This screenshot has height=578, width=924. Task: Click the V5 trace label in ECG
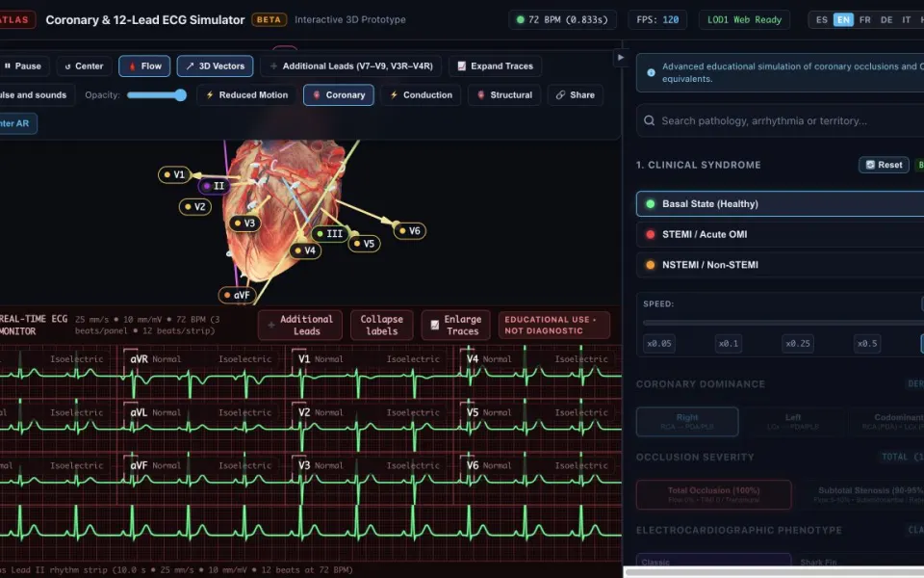click(x=473, y=412)
